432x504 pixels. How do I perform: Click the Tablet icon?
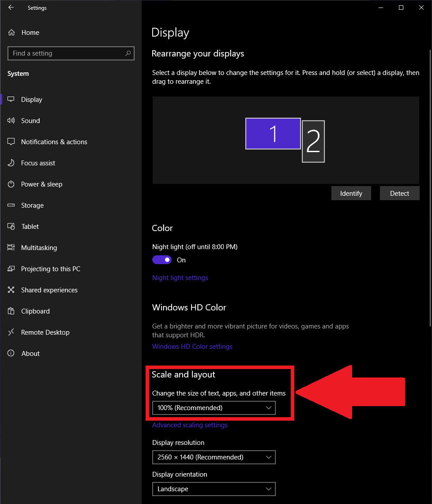11,226
